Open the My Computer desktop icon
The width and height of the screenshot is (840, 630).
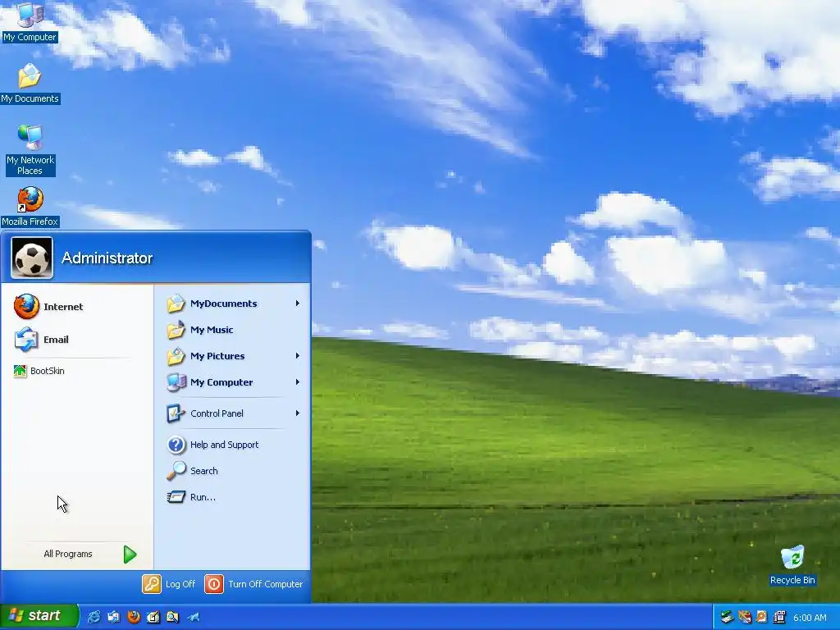click(30, 21)
